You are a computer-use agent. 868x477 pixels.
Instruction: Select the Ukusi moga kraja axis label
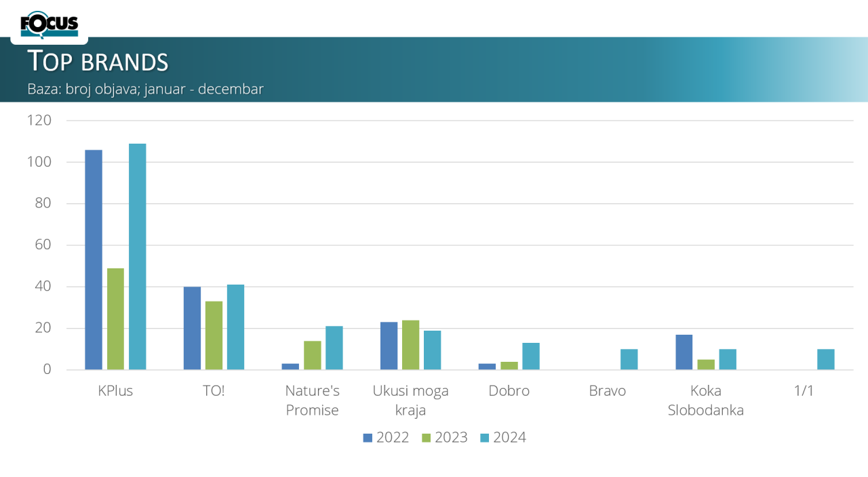(410, 400)
